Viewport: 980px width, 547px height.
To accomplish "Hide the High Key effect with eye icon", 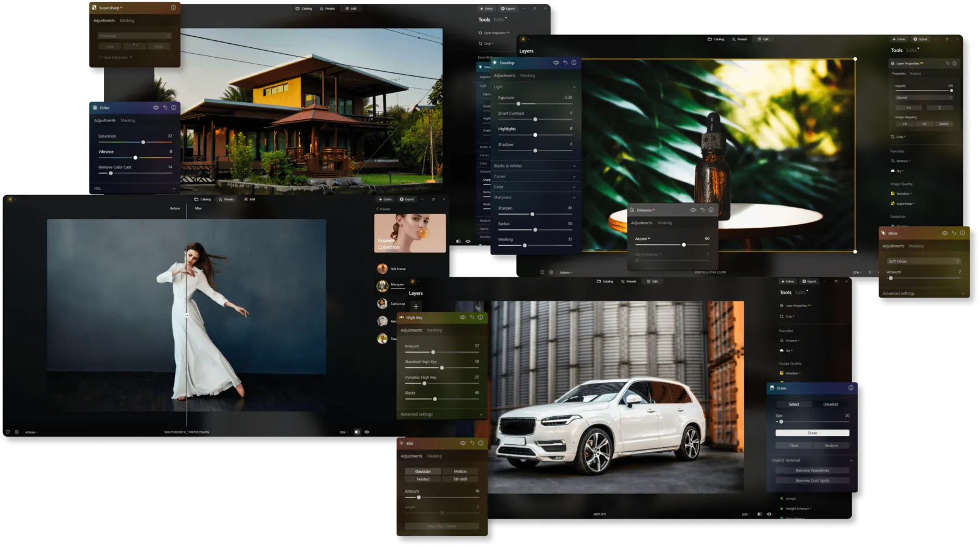I will tap(463, 318).
